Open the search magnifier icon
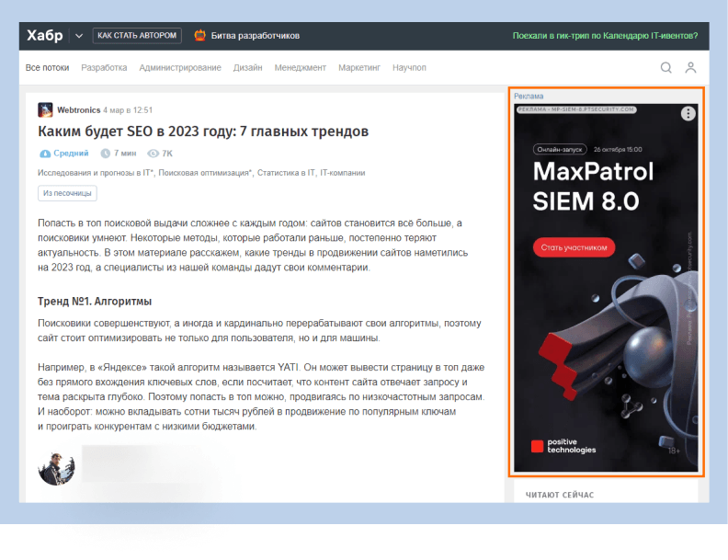Screen dimensions: 728x560 point(665,68)
